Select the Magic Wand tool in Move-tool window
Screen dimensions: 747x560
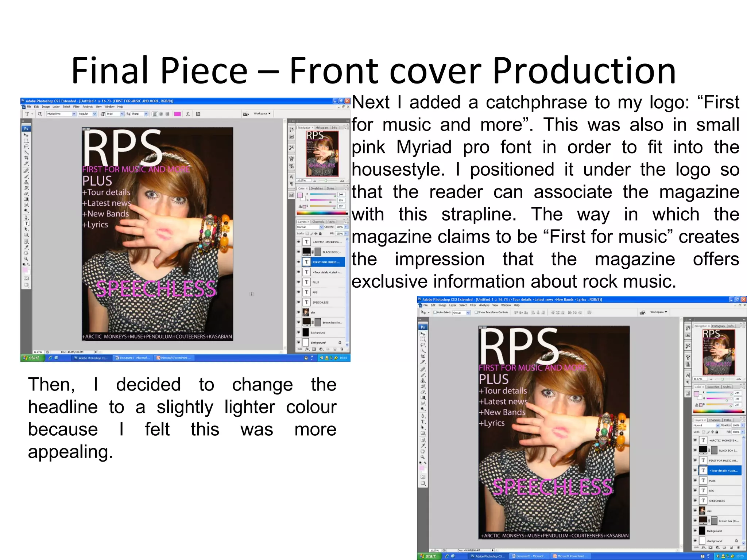(x=423, y=350)
